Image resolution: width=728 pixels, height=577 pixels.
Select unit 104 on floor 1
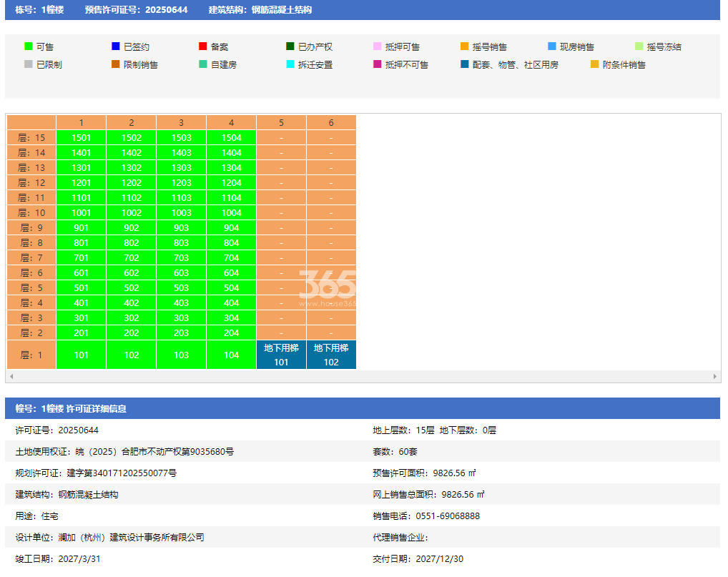(x=231, y=355)
